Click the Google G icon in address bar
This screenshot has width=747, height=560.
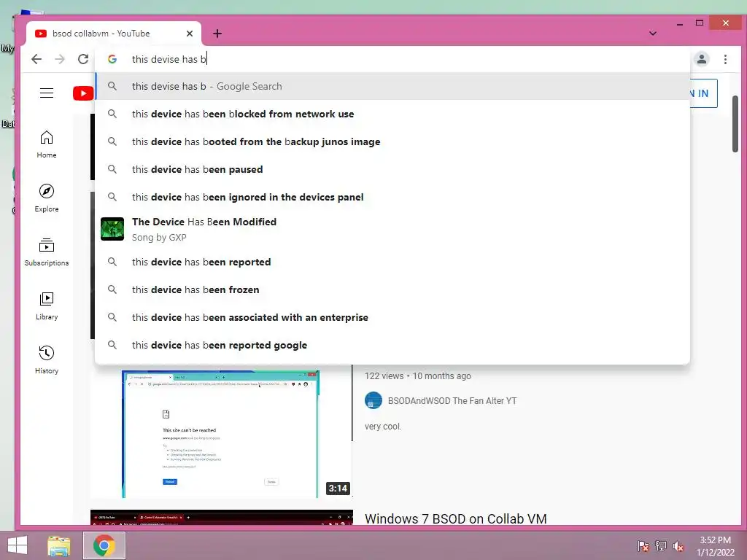[x=112, y=59]
